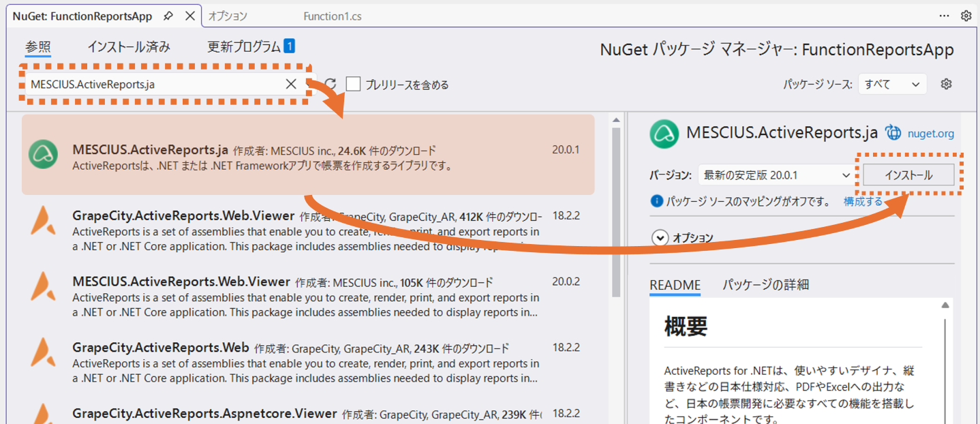Open the パッケージ ソース dropdown
This screenshot has height=424, width=980.
coord(891,83)
